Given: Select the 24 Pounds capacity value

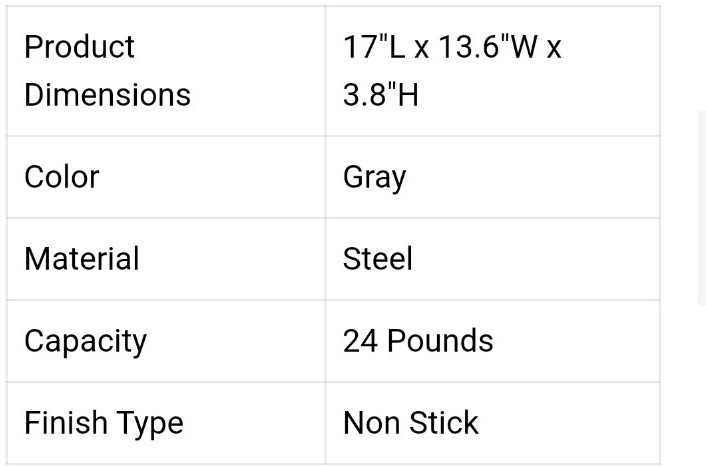Looking at the screenshot, I should pyautogui.click(x=418, y=340).
